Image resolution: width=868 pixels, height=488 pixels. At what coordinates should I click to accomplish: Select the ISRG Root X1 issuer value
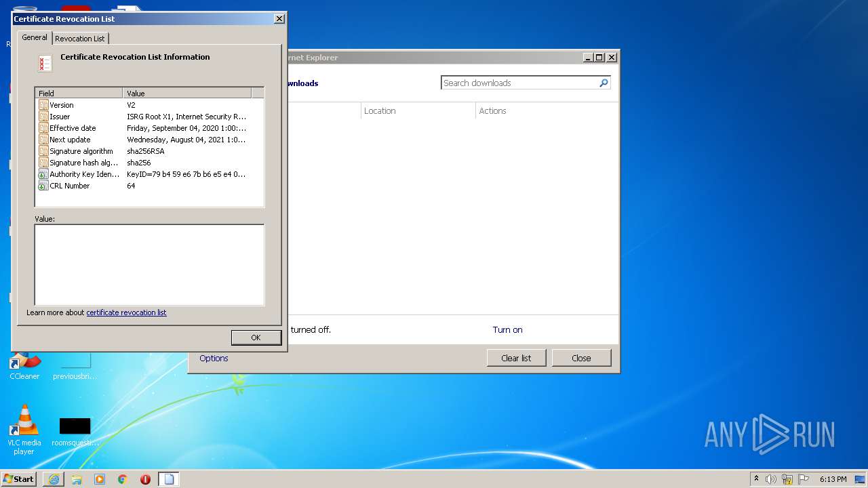pos(186,117)
